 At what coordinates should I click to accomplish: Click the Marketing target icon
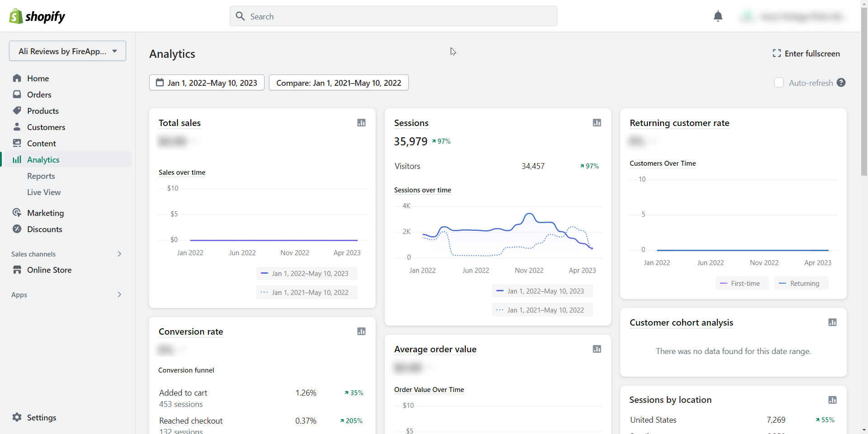17,213
